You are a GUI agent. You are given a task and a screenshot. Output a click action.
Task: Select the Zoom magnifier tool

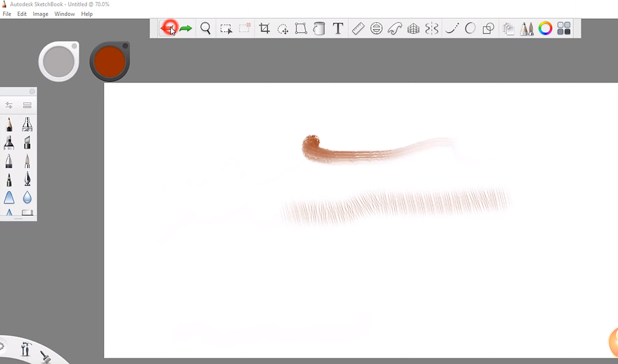tap(206, 28)
